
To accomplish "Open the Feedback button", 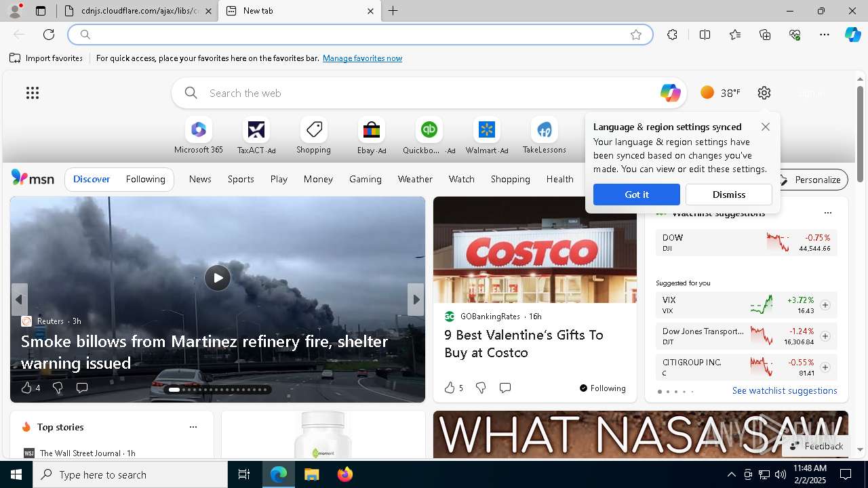I will pyautogui.click(x=816, y=446).
